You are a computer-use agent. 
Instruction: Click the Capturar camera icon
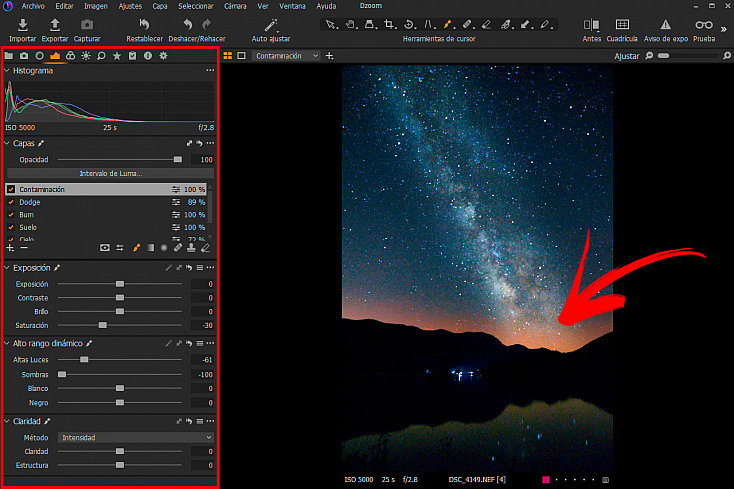pos(87,24)
